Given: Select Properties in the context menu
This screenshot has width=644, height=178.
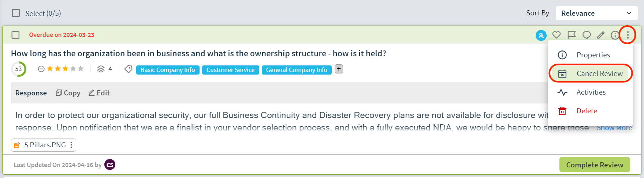Looking at the screenshot, I should pos(591,55).
